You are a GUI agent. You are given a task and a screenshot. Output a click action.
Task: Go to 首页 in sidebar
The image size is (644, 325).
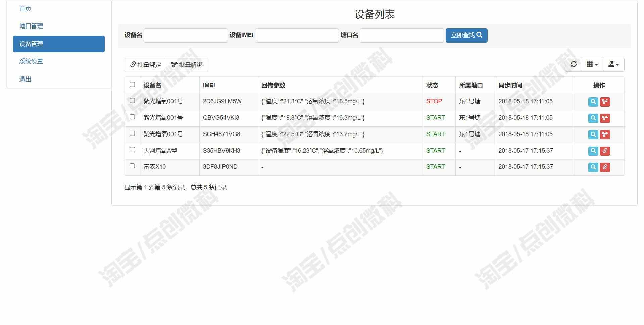click(25, 9)
